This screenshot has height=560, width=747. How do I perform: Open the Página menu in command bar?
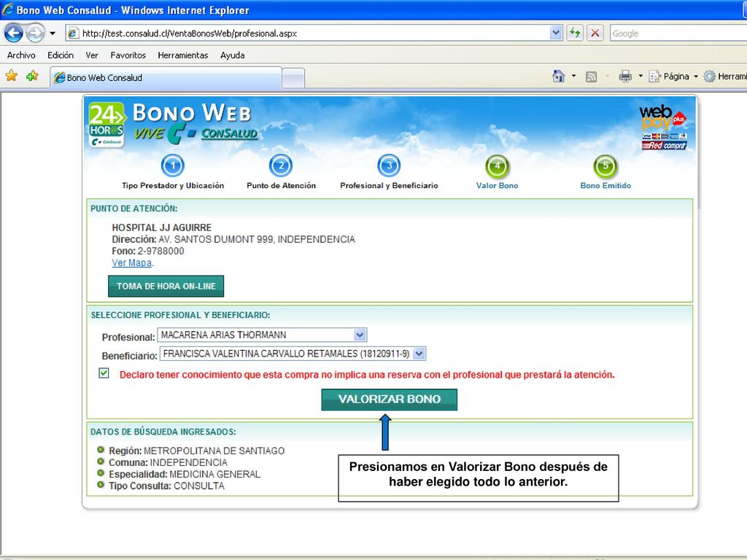coord(673,76)
